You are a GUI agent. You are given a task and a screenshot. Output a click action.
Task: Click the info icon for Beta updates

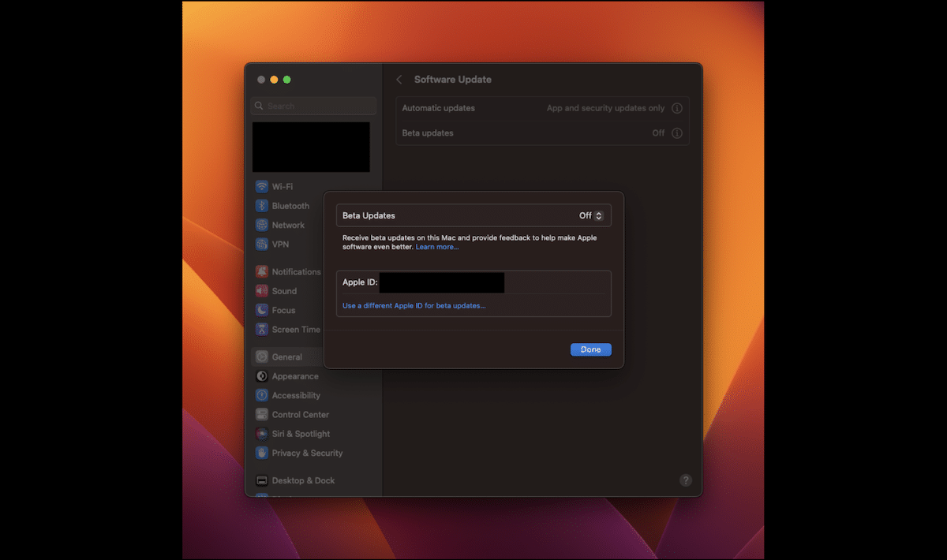[677, 133]
